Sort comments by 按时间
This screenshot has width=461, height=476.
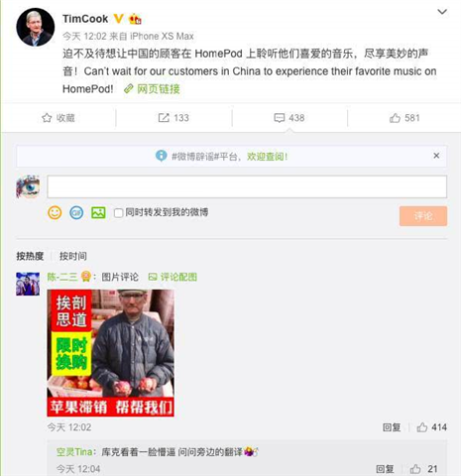tap(73, 256)
